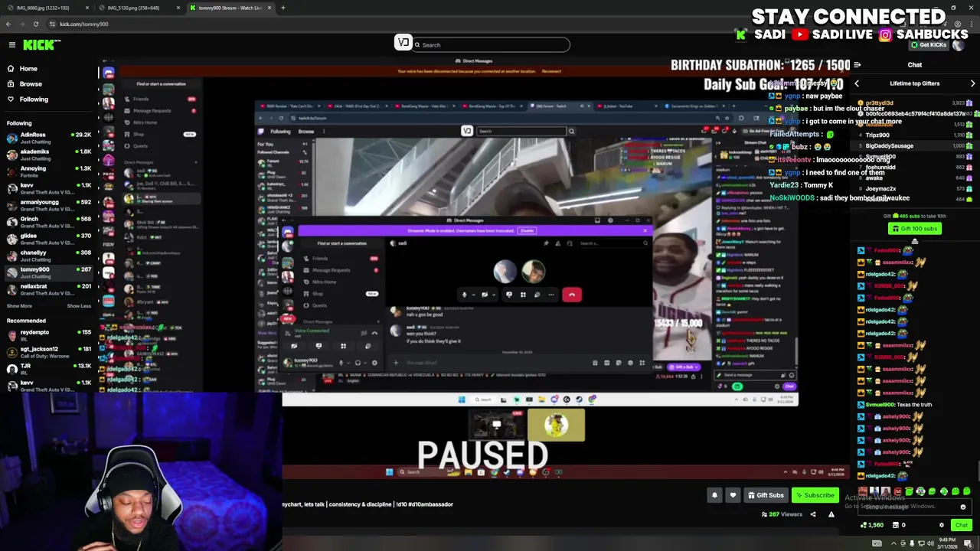Open the points shop icon next to 0
980x551 pixels.
coord(896,525)
